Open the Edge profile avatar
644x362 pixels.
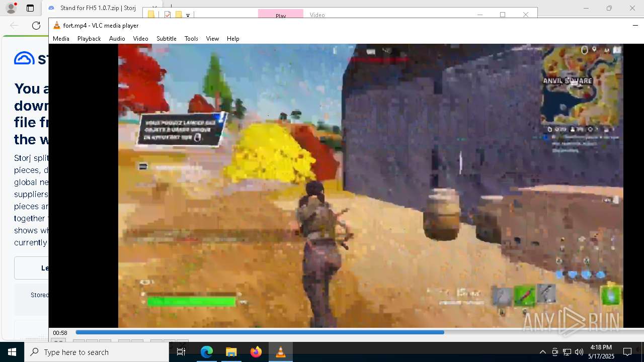click(x=11, y=8)
